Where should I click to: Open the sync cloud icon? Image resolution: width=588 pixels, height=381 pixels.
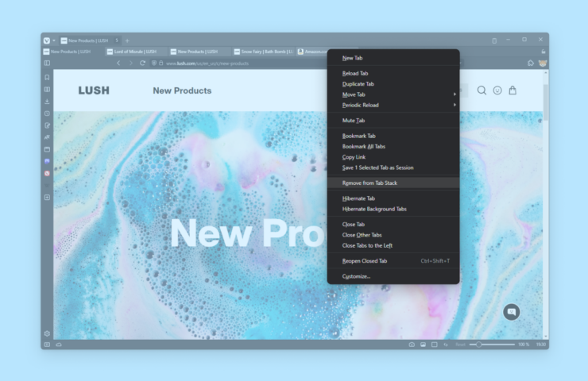pyautogui.click(x=59, y=344)
